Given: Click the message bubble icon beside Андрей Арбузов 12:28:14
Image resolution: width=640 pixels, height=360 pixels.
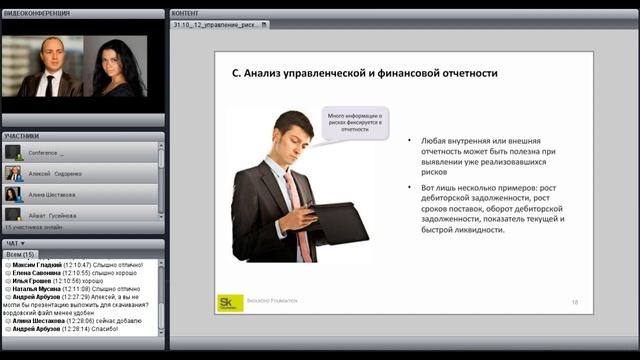Looking at the screenshot, I should [8, 329].
